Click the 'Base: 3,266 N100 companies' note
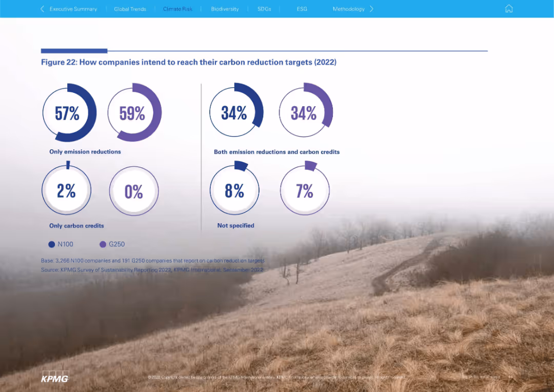 pyautogui.click(x=153, y=261)
